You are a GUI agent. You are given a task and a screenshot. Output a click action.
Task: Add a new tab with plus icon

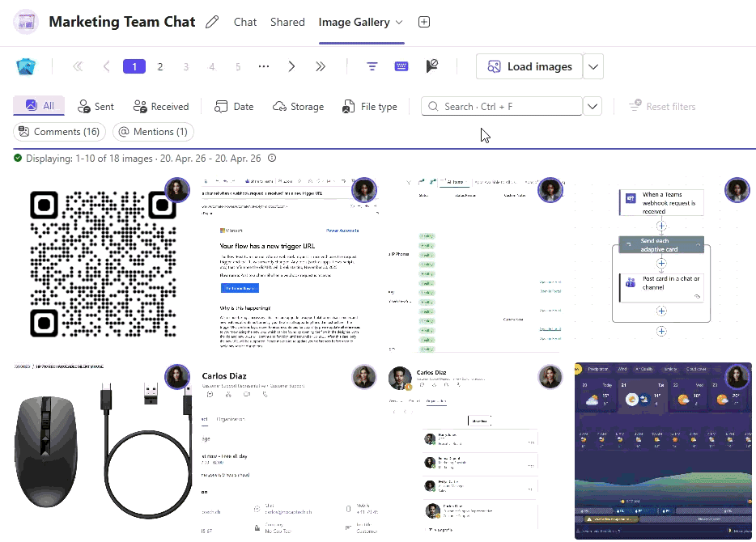pyautogui.click(x=424, y=22)
